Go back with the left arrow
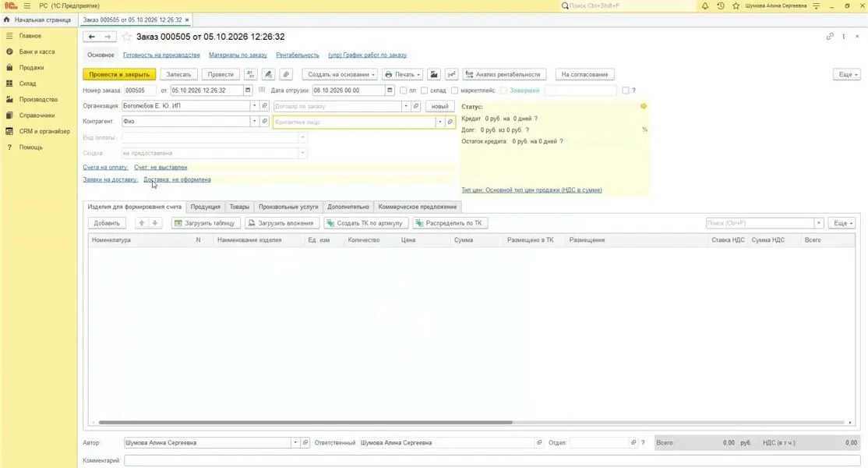Screen dimensions: 868x468 click(92, 37)
